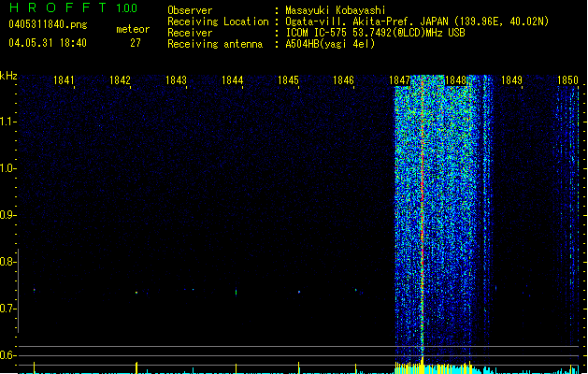This screenshot has height=374, width=588.
Task: Click the "Receiving Location" label
Action: (218, 22)
